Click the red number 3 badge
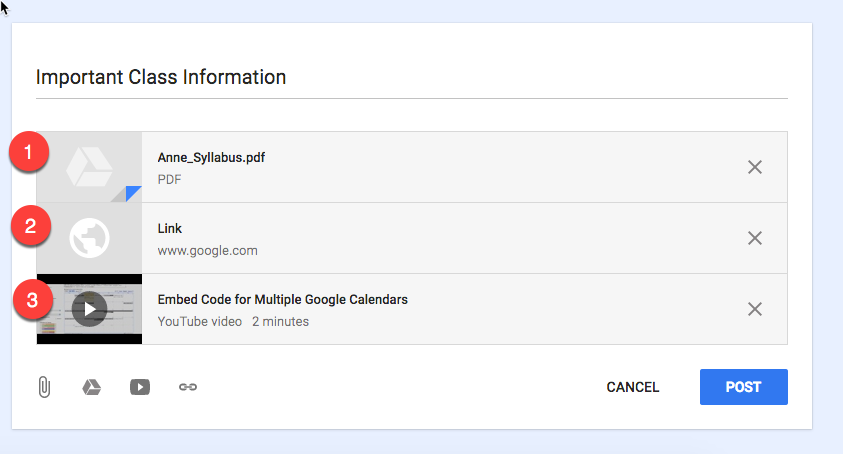The height and width of the screenshot is (454, 843). click(30, 298)
